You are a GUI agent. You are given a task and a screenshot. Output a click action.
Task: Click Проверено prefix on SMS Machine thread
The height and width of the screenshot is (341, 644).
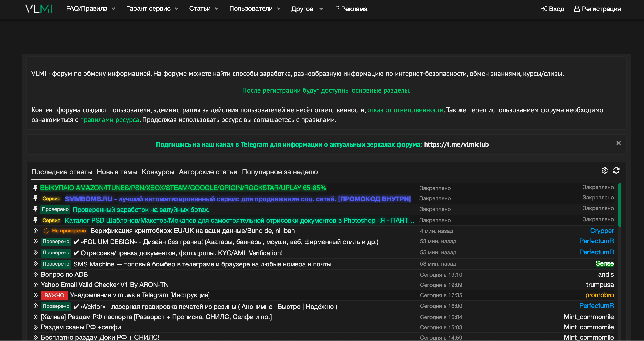(56, 264)
